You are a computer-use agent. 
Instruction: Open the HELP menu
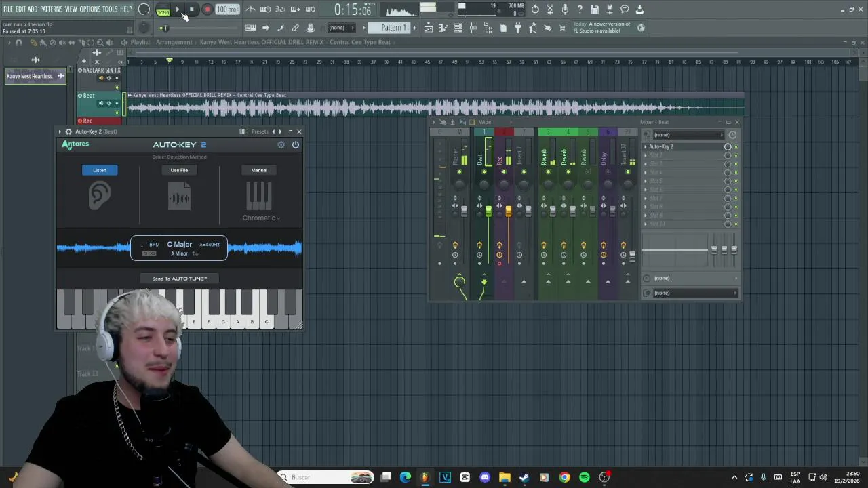point(126,9)
